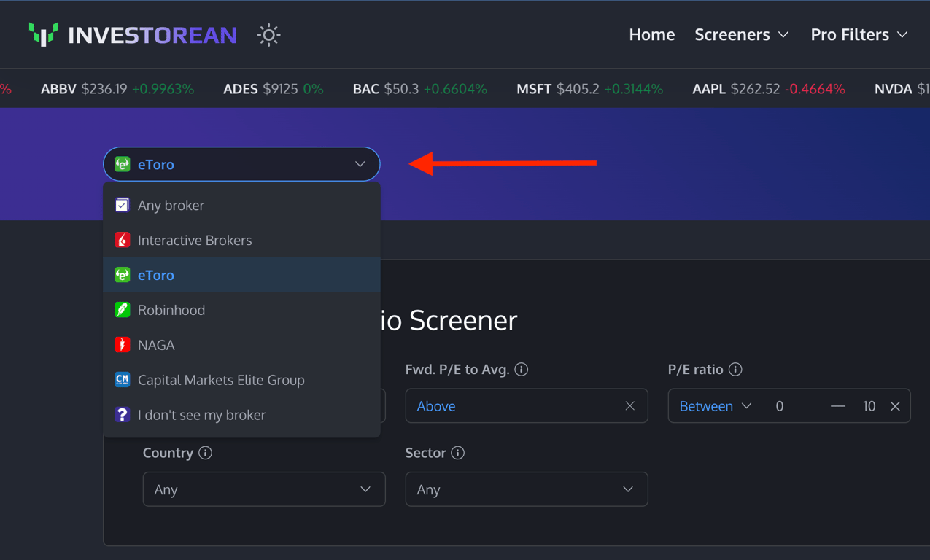
Task: Clear the Above filter value
Action: [629, 406]
